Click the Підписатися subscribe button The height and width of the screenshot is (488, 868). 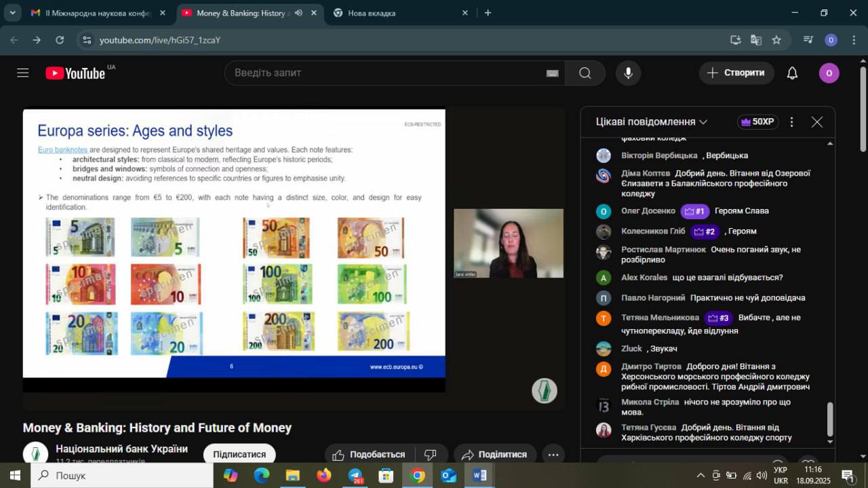pos(239,454)
